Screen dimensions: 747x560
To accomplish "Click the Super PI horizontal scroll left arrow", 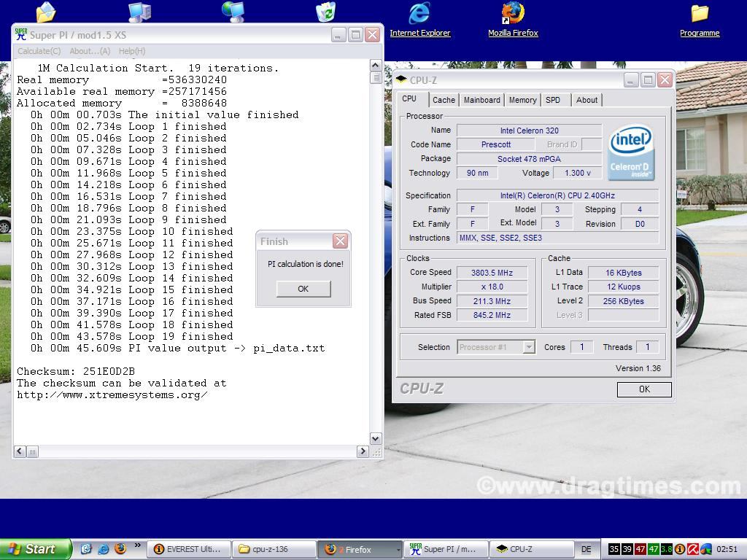I will [20, 451].
